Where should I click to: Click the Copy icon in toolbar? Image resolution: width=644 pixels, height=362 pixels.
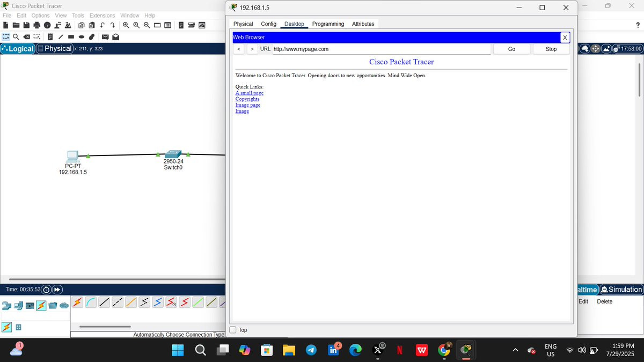tap(82, 25)
